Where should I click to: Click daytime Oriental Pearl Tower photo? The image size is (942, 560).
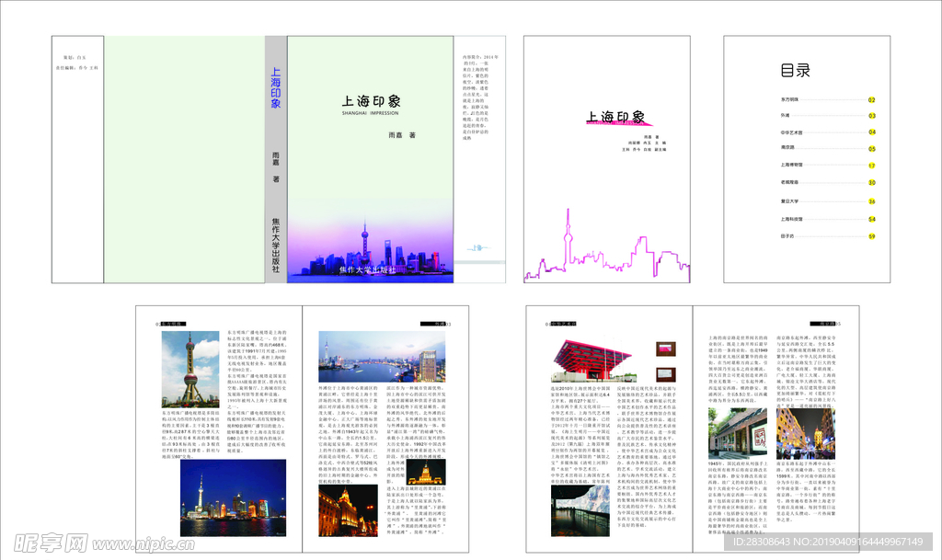click(x=190, y=369)
